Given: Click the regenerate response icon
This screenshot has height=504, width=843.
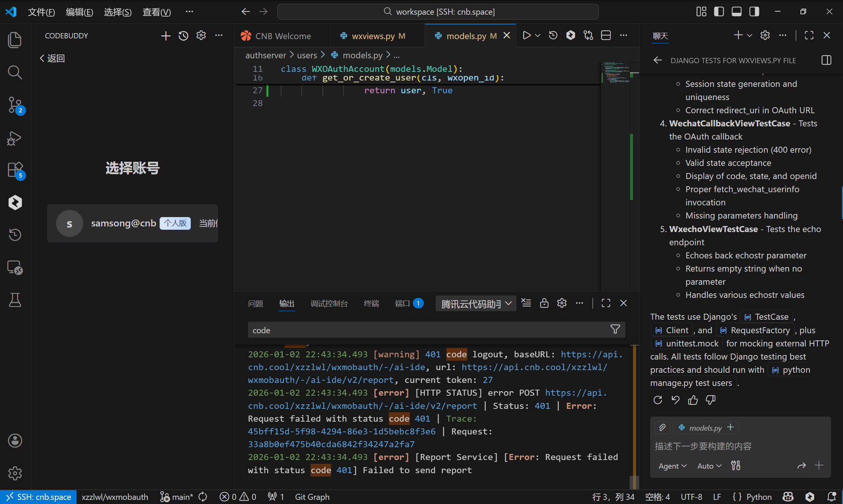Looking at the screenshot, I should coord(658,400).
